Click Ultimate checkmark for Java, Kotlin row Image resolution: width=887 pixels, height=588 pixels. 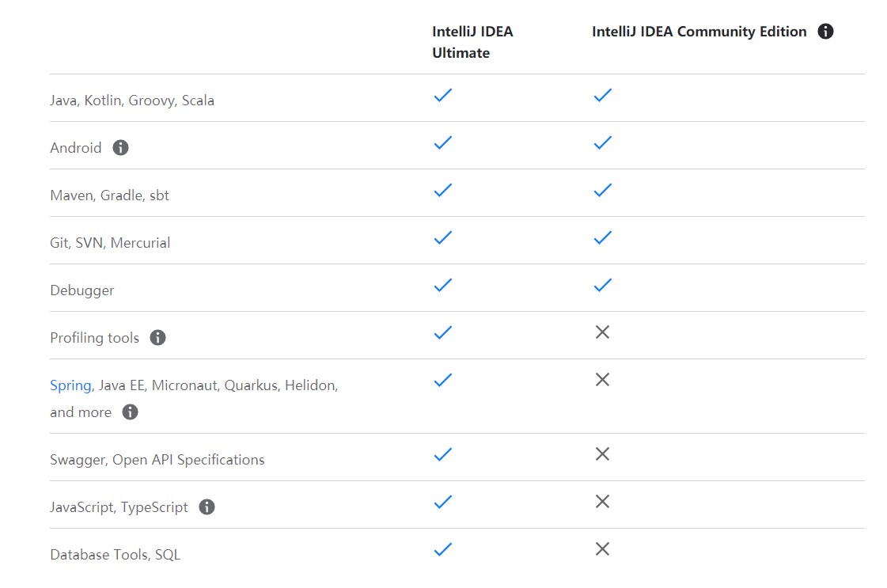(443, 95)
